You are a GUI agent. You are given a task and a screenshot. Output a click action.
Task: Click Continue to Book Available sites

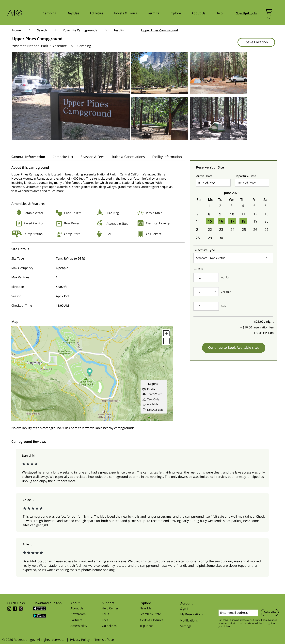click(x=234, y=348)
